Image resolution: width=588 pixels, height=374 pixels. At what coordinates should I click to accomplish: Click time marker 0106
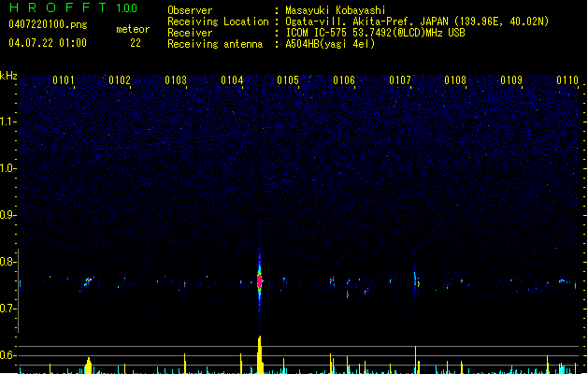(x=344, y=80)
